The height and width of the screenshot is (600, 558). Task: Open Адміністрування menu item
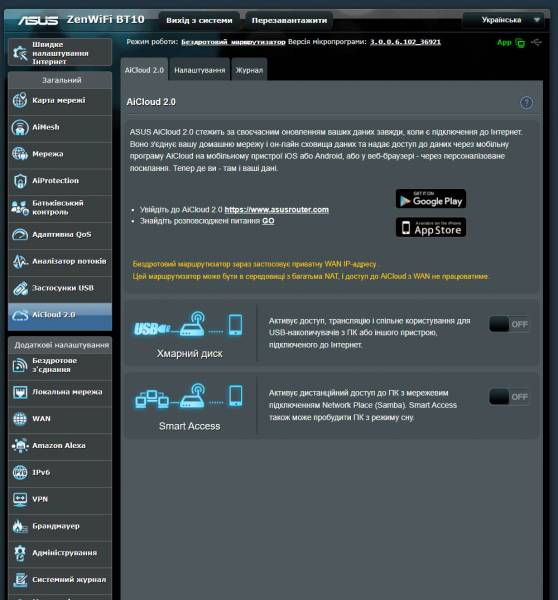click(x=60, y=553)
